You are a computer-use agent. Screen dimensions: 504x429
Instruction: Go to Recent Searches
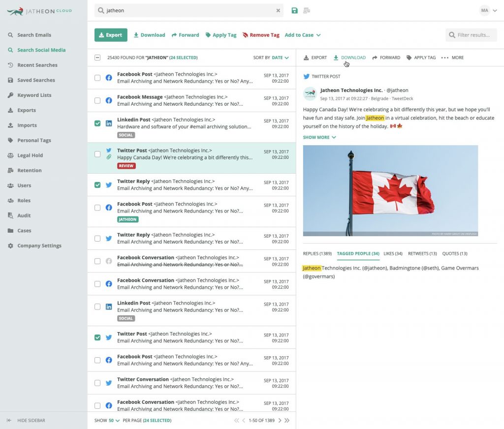pyautogui.click(x=37, y=65)
